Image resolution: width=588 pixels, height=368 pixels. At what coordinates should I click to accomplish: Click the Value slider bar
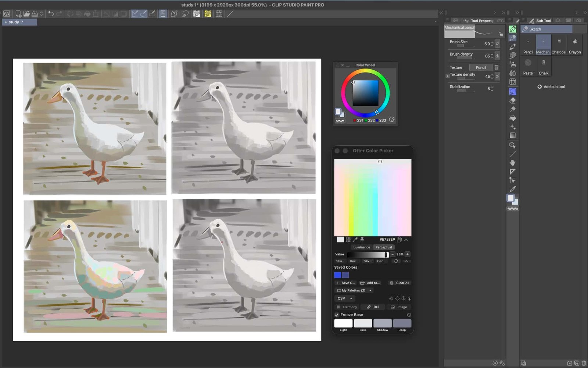pyautogui.click(x=367, y=255)
